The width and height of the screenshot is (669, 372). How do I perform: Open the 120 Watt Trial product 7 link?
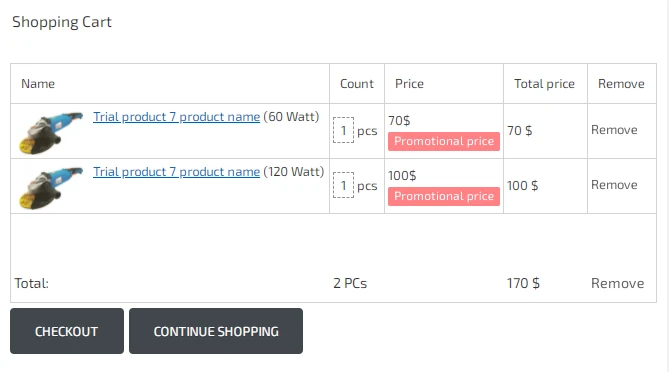176,172
